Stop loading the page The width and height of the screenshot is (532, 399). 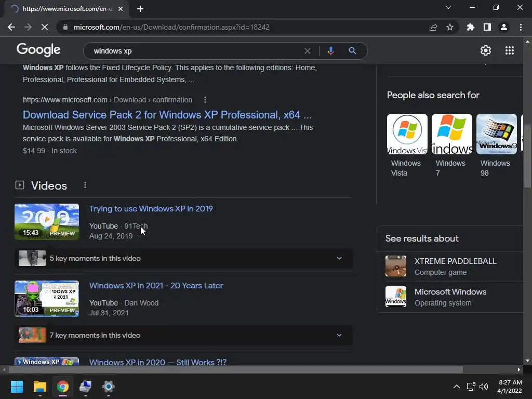tap(45, 27)
